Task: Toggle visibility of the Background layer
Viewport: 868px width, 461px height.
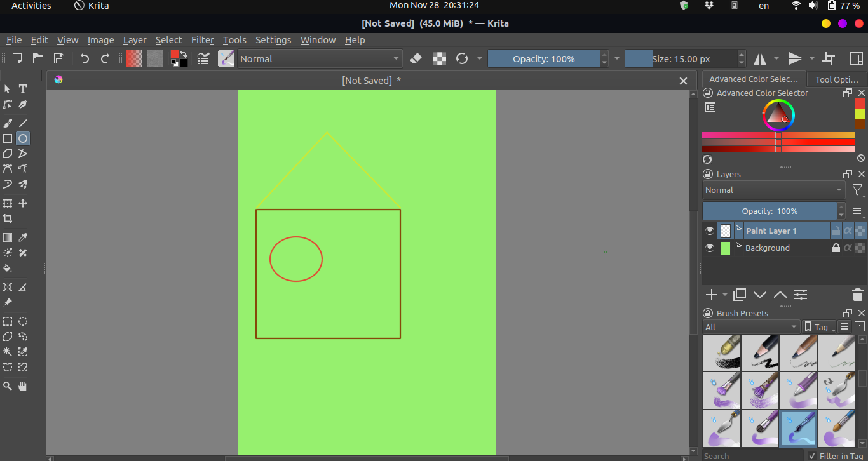Action: [x=710, y=248]
